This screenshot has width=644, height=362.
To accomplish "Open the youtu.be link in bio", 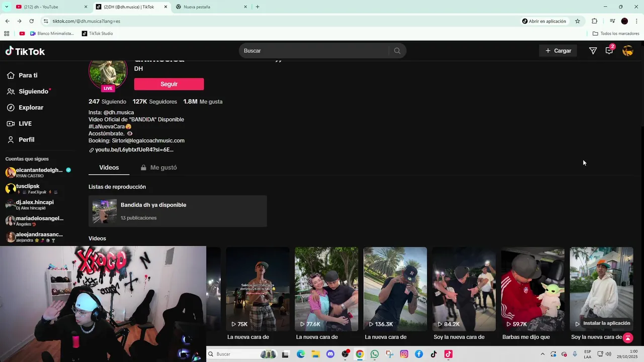I will [x=134, y=150].
